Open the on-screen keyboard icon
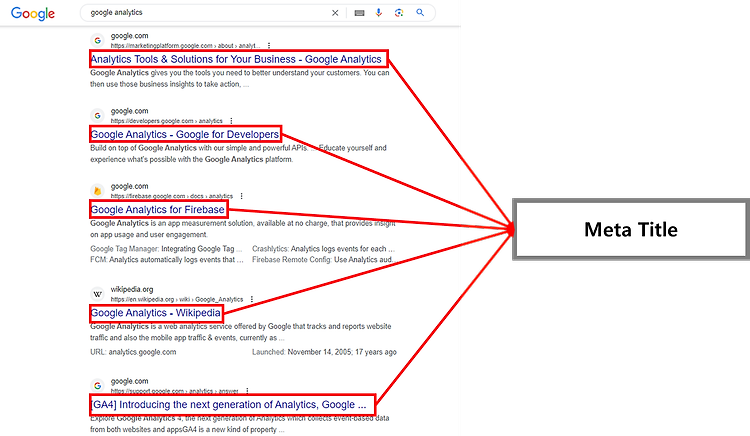The image size is (750, 436). coord(359,13)
